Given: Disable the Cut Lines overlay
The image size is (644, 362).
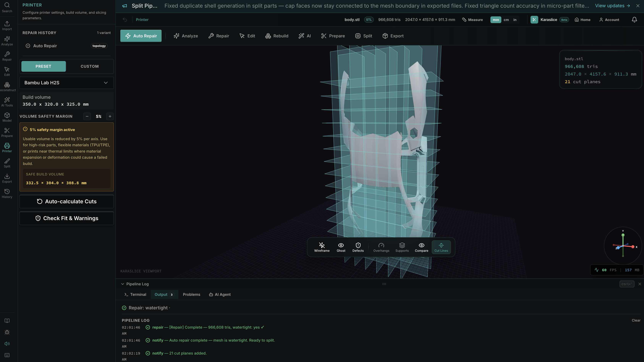Looking at the screenshot, I should tap(441, 247).
